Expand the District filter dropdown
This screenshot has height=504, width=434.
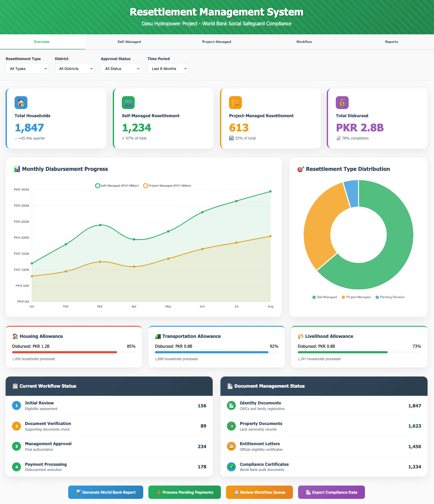click(x=75, y=69)
